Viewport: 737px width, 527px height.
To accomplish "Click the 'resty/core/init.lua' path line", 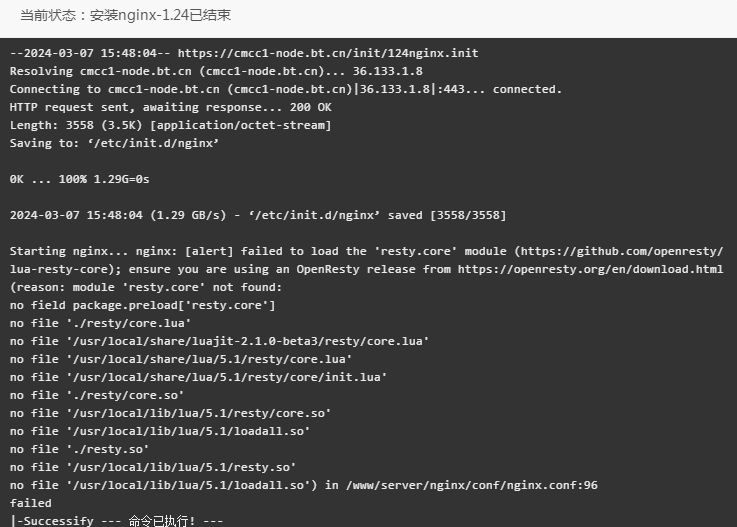I will (x=198, y=378).
